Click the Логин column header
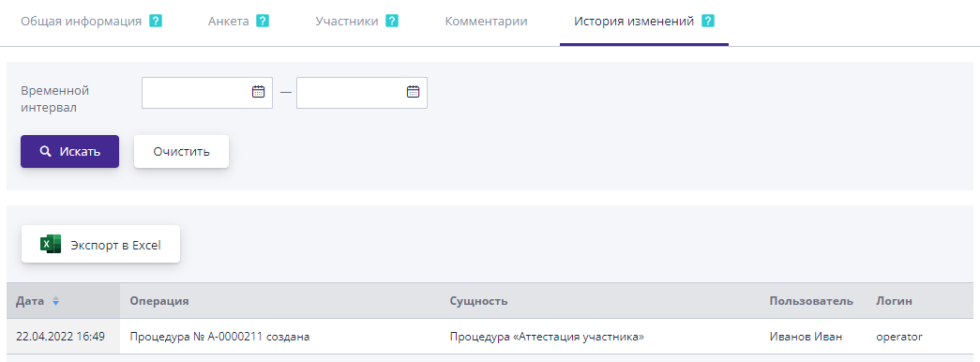 (x=894, y=301)
